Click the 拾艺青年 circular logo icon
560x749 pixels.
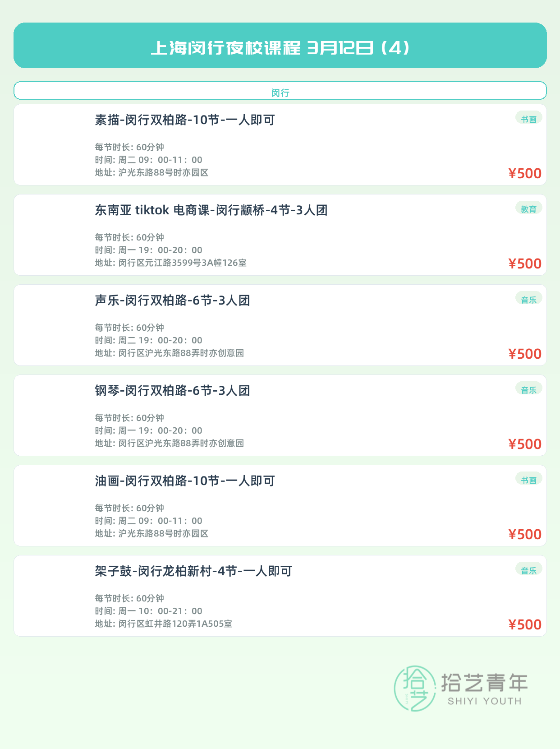click(415, 688)
